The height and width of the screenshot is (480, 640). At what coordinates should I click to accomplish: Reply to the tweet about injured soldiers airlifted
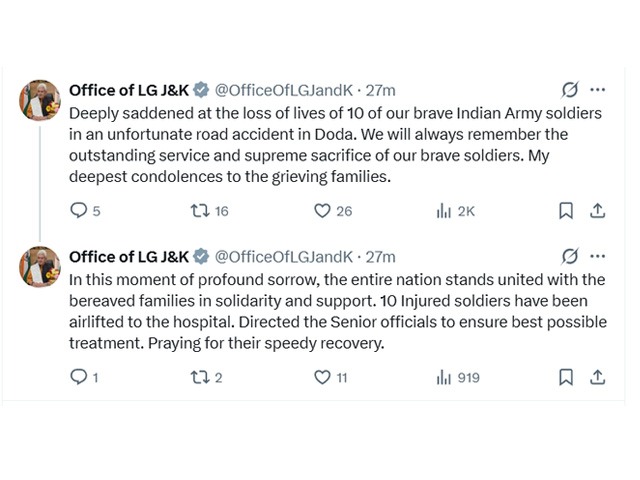[x=79, y=377]
